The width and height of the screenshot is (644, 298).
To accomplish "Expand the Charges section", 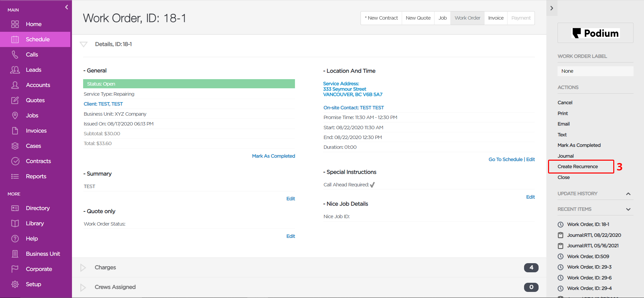I will 83,268.
